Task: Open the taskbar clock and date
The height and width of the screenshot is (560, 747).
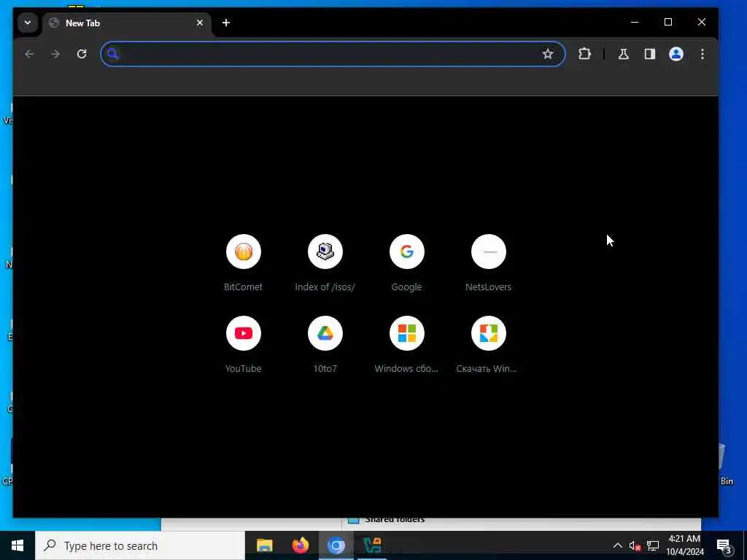Action: [684, 545]
